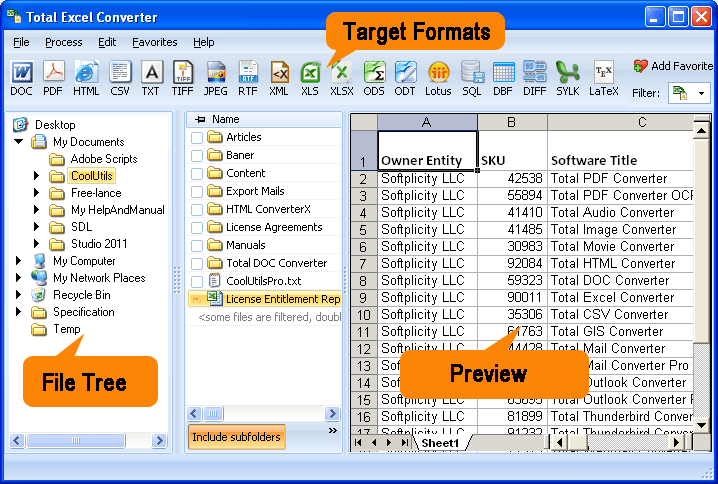The width and height of the screenshot is (718, 484).
Task: Go to next sheet with navigation arrow
Action: coord(390,443)
